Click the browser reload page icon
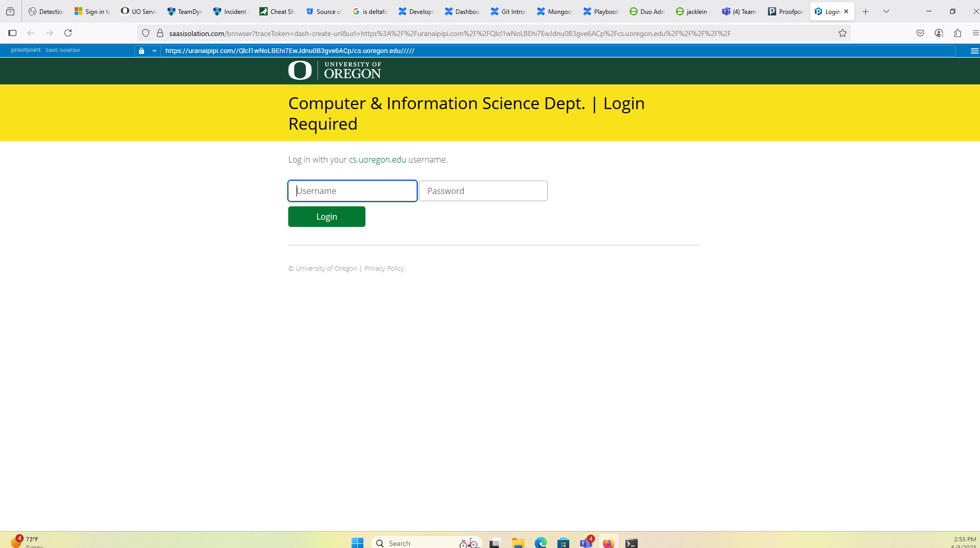The height and width of the screenshot is (548, 980). [x=68, y=33]
